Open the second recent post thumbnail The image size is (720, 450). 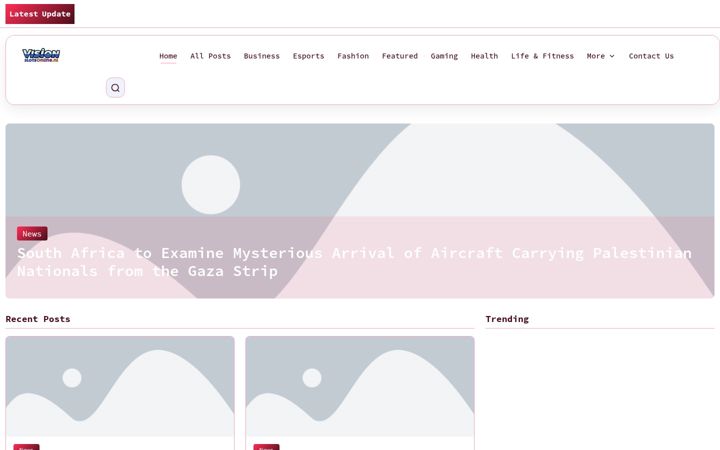click(x=360, y=386)
